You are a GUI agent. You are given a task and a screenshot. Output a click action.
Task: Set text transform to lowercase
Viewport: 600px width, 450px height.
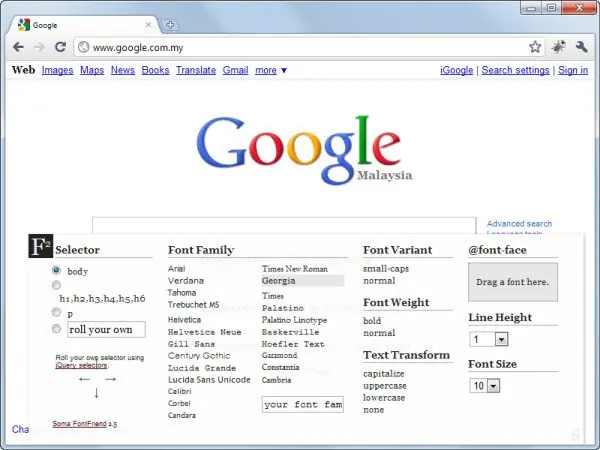click(384, 398)
